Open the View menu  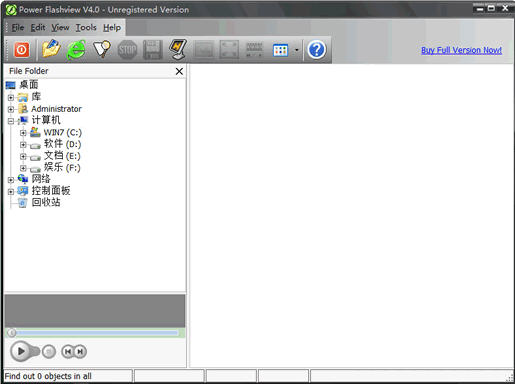tap(60, 28)
